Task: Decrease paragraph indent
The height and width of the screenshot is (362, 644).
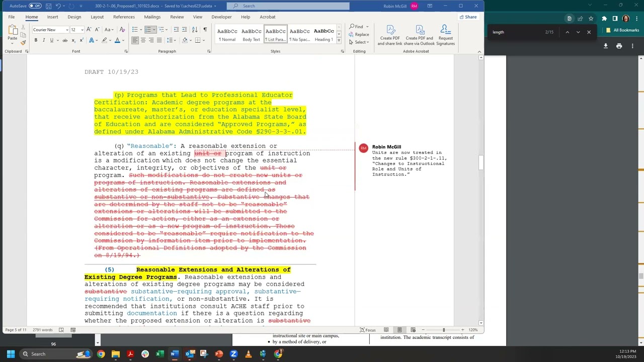Action: coord(176,30)
